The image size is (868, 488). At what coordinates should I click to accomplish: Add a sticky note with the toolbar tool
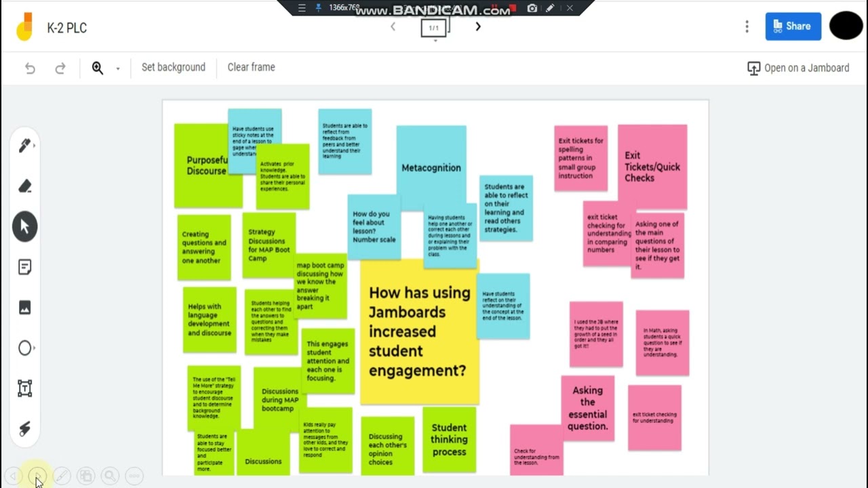click(x=25, y=267)
